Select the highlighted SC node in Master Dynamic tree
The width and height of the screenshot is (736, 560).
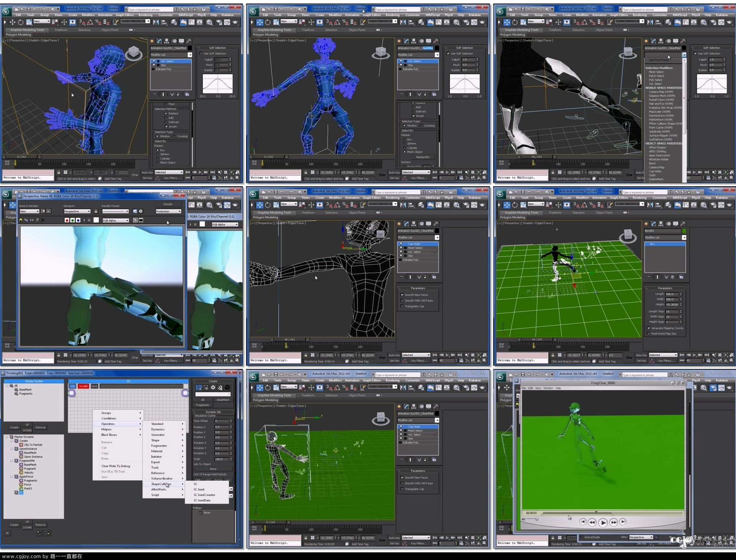21,493
